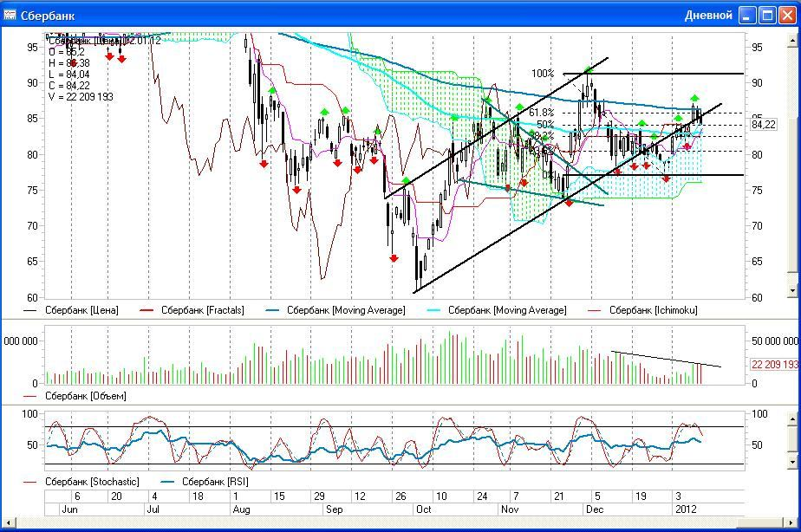Minimize the Сбербанк chart window
Screen dimensions: 801x532
(747, 16)
